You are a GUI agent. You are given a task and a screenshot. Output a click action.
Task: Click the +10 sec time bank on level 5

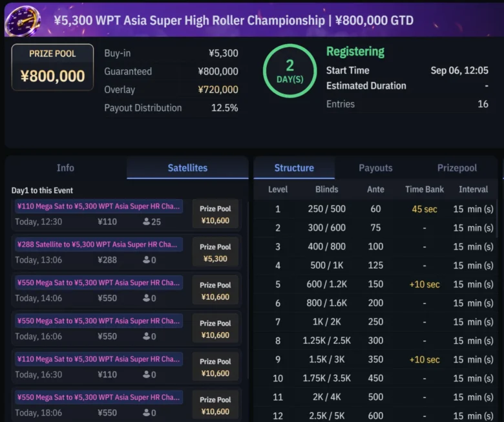tap(425, 284)
